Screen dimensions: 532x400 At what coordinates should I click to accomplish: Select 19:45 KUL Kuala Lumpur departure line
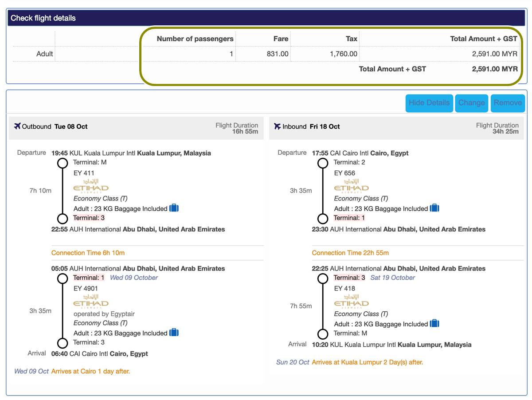131,153
